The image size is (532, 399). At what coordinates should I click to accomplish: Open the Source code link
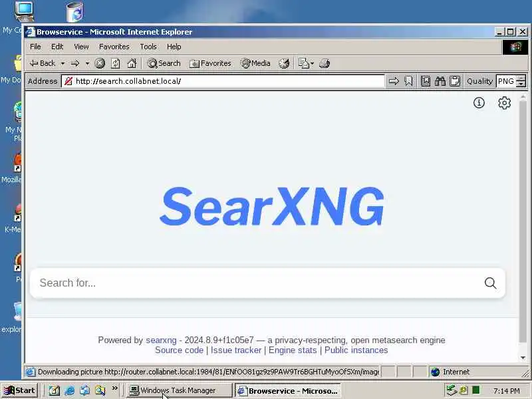click(179, 350)
